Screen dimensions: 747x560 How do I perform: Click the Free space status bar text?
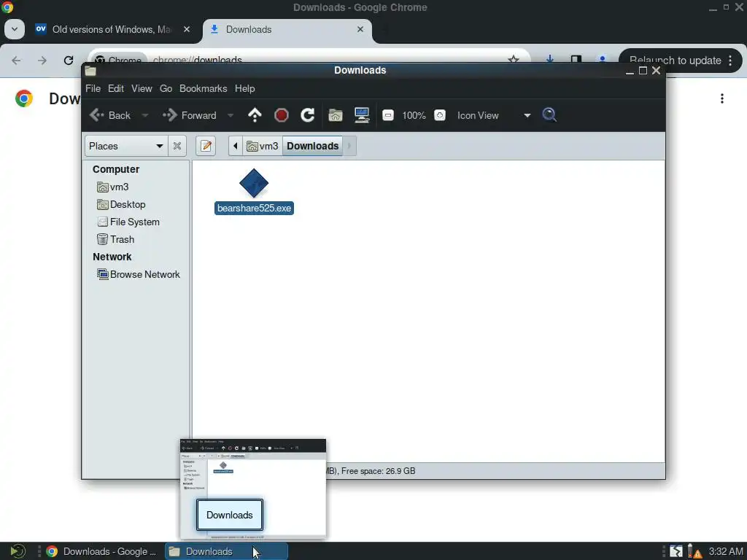click(379, 471)
